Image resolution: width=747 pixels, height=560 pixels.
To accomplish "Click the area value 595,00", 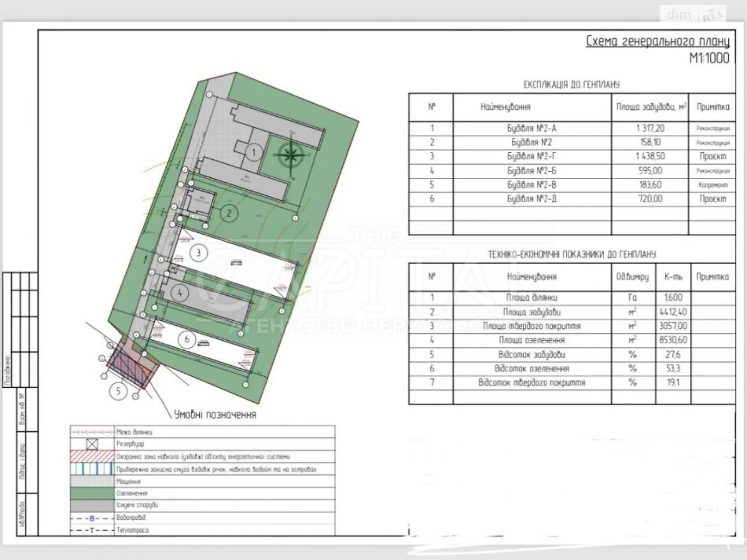I will click(x=650, y=171).
